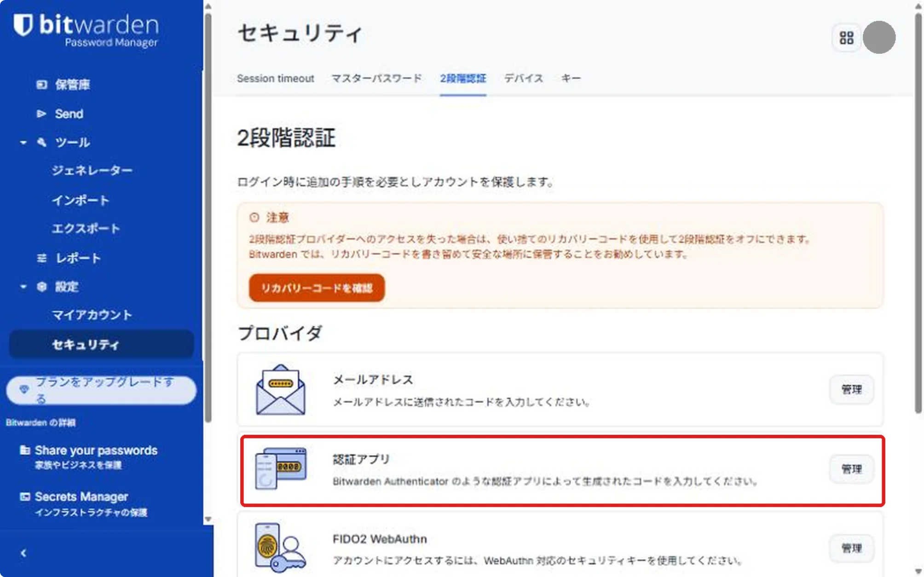The width and height of the screenshot is (924, 577).
Task: Switch to the マスターパスワード tab
Action: click(377, 79)
